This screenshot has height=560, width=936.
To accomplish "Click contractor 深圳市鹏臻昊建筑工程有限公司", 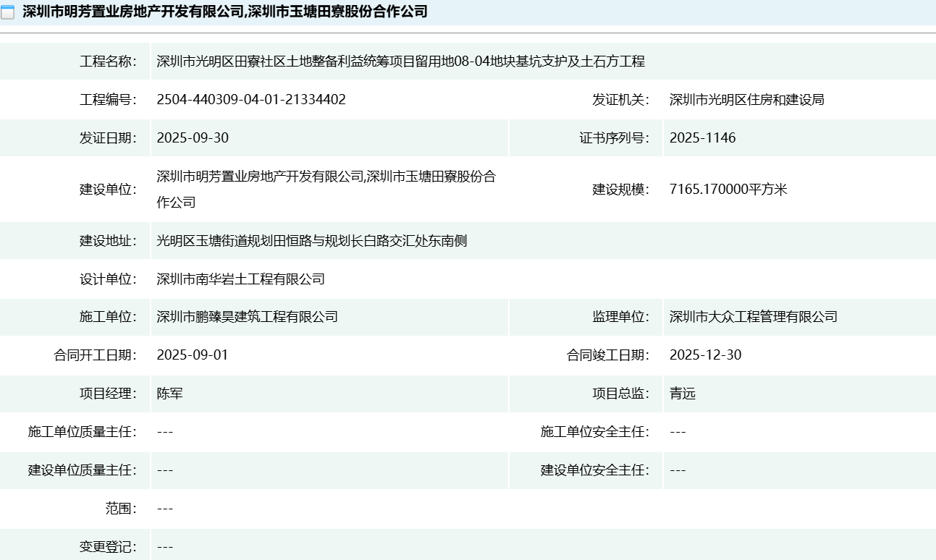I will click(x=247, y=317).
